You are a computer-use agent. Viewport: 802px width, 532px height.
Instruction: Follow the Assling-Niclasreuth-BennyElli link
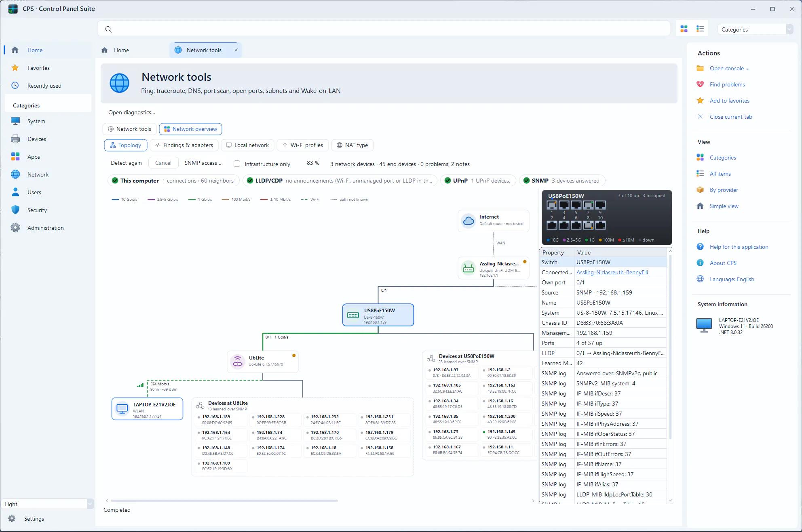tap(612, 272)
